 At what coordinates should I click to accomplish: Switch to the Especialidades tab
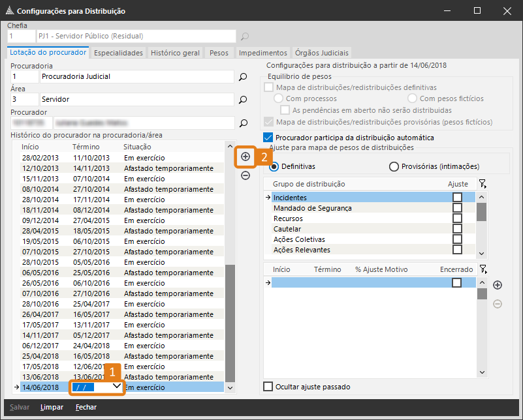[x=118, y=53]
